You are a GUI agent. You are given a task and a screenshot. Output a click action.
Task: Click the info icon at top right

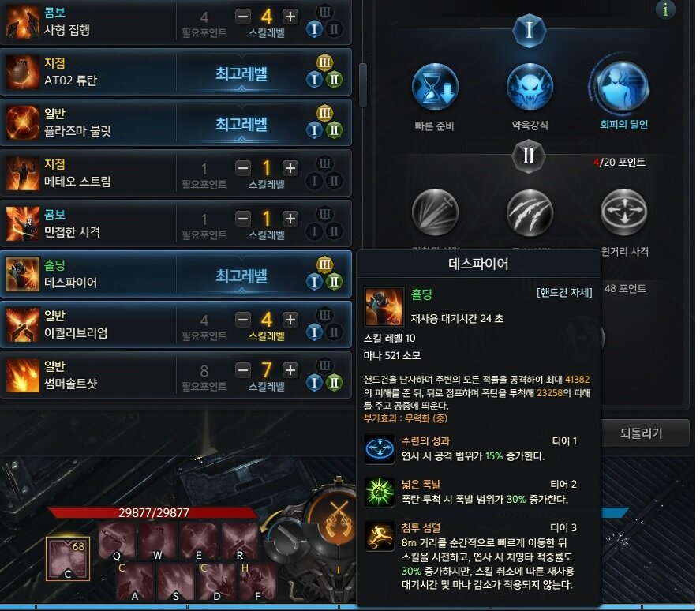[665, 9]
